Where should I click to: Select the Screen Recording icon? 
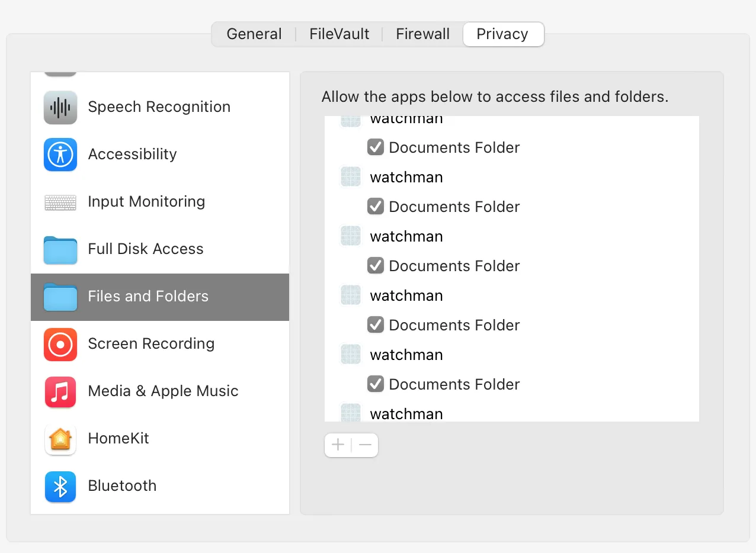coord(60,344)
